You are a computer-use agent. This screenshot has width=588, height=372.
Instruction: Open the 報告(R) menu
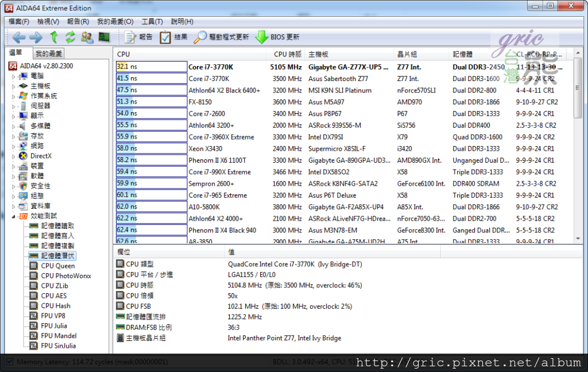point(78,22)
